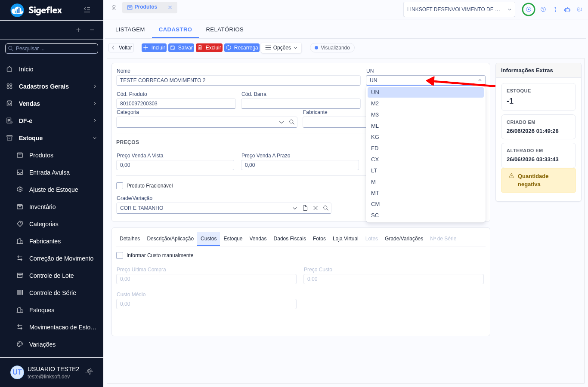Select LT from the unit list

426,171
